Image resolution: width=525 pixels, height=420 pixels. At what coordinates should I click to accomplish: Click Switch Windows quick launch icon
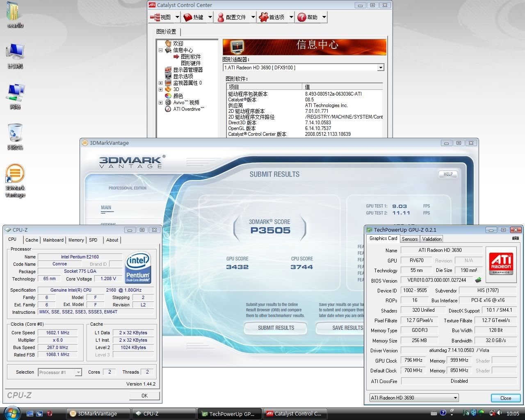point(39,413)
